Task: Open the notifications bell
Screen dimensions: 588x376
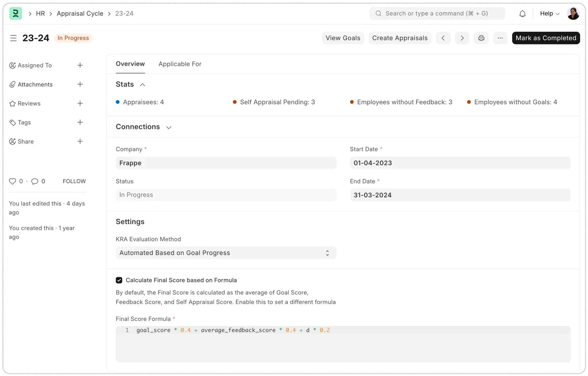Action: point(522,13)
